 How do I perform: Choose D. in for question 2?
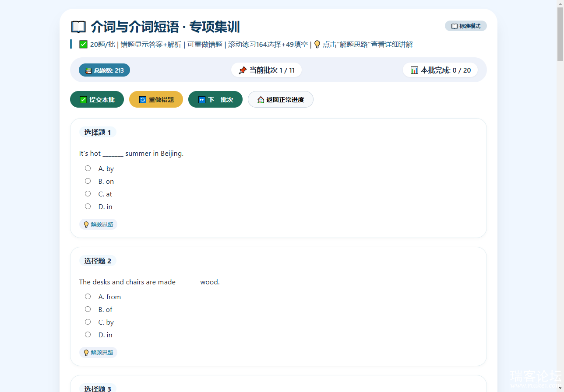pyautogui.click(x=88, y=335)
